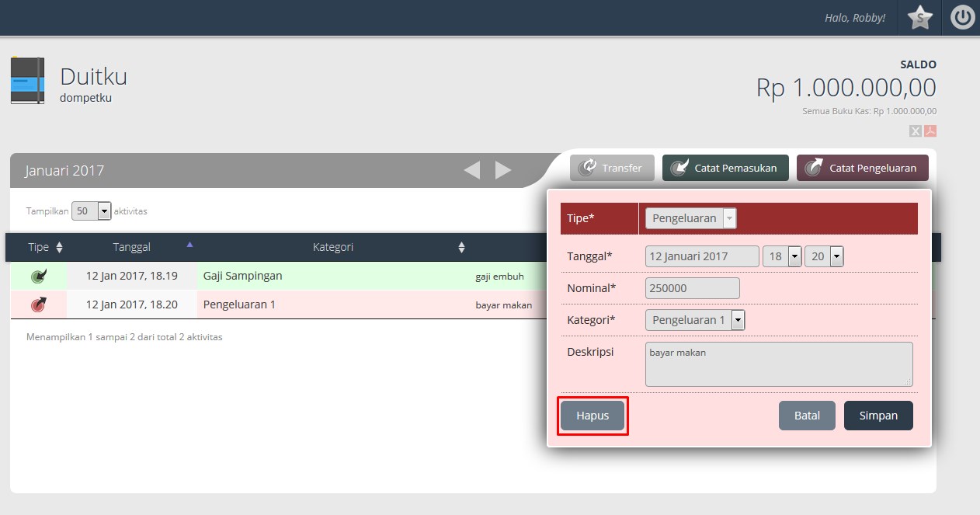This screenshot has width=980, height=515.
Task: Sort by Kategori column arrows
Action: tap(461, 247)
